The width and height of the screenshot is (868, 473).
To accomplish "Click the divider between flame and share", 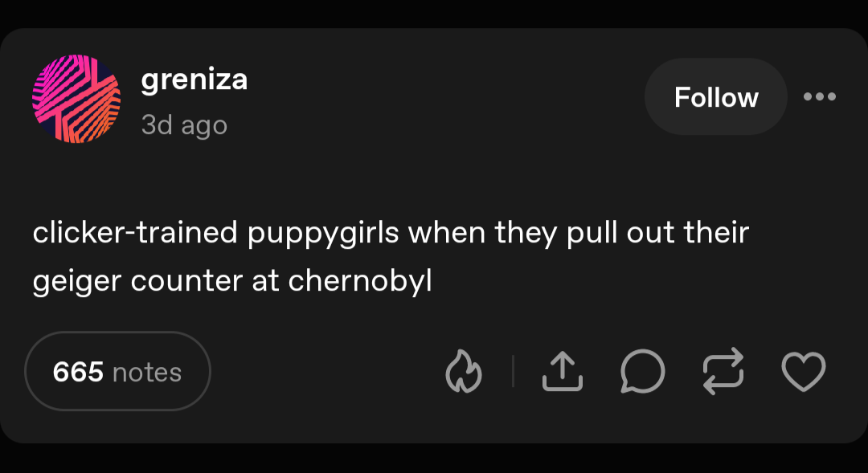I will pyautogui.click(x=513, y=372).
